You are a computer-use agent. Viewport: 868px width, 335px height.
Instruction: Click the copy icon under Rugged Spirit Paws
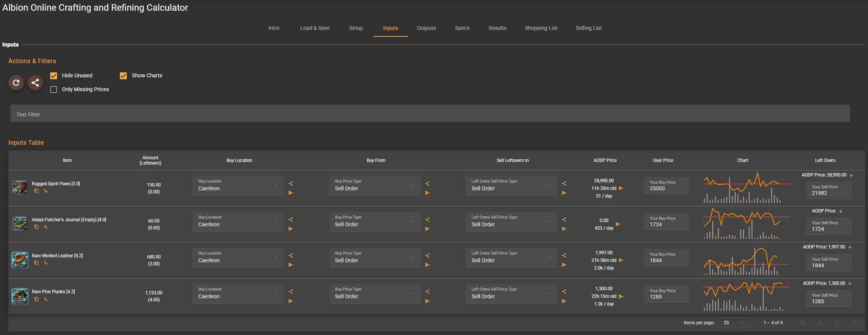(x=36, y=191)
